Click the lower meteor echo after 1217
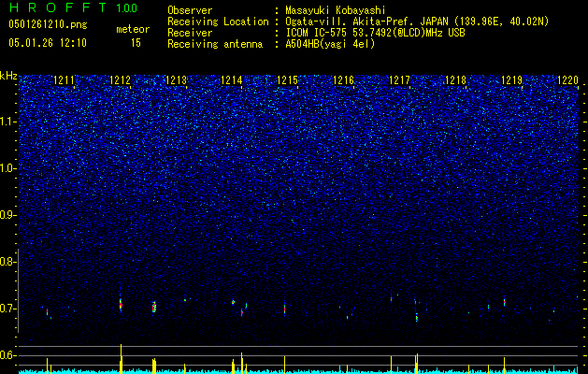This screenshot has width=588, height=374. tap(417, 317)
